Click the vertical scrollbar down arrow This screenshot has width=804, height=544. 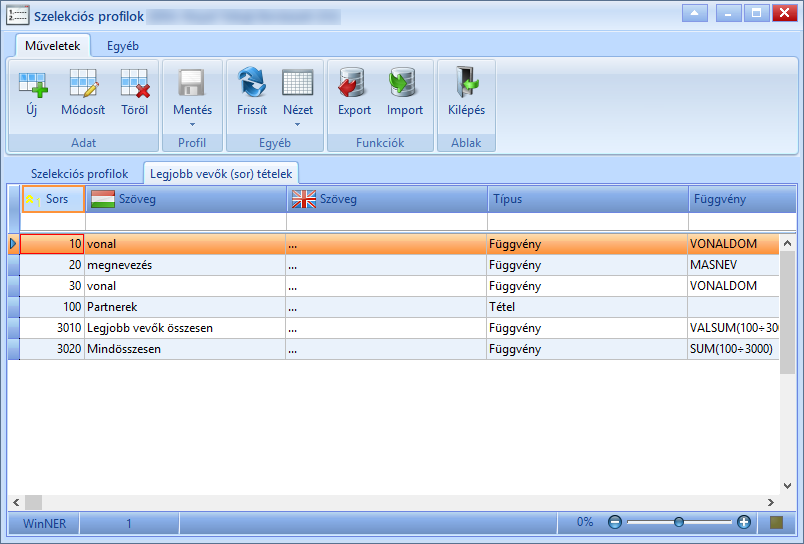pos(788,486)
